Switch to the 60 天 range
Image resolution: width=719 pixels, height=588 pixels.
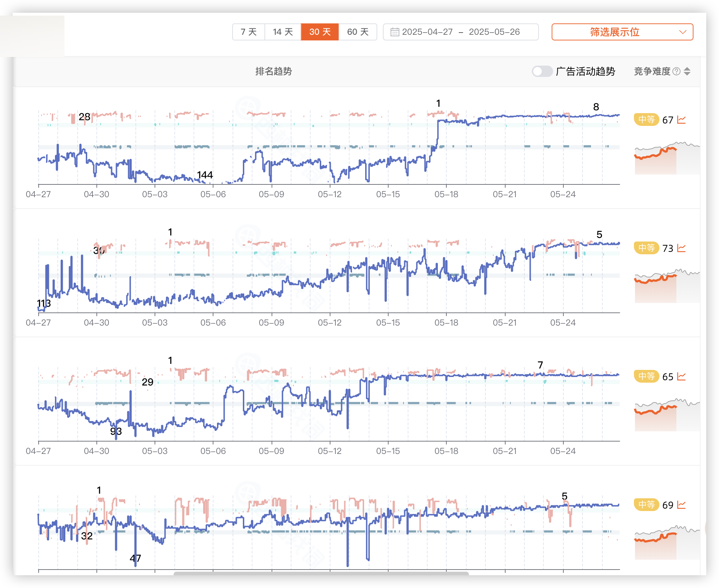click(x=358, y=32)
